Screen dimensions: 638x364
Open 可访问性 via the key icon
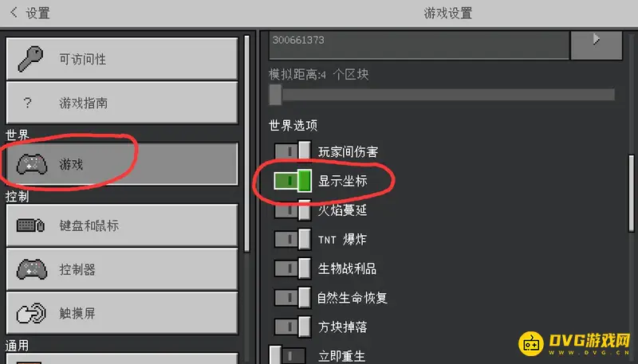point(30,59)
